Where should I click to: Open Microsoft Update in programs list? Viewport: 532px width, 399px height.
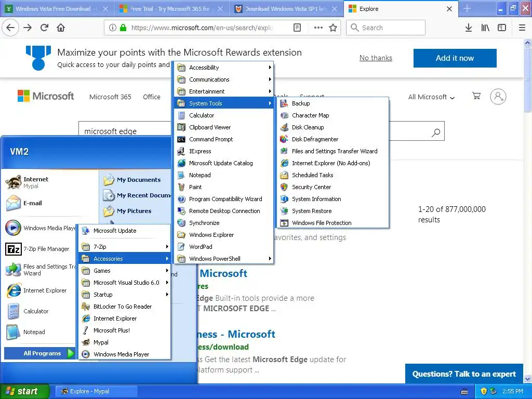tap(125, 231)
